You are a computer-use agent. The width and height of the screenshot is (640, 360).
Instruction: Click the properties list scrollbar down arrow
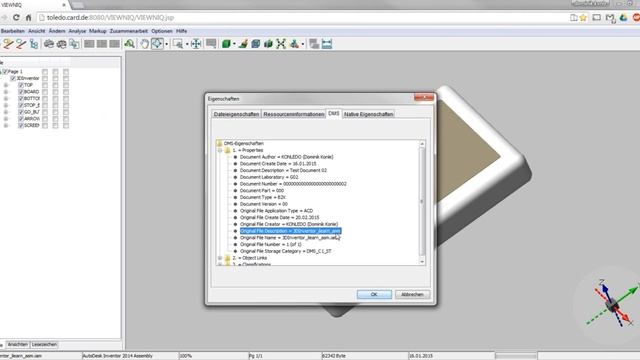tap(422, 261)
